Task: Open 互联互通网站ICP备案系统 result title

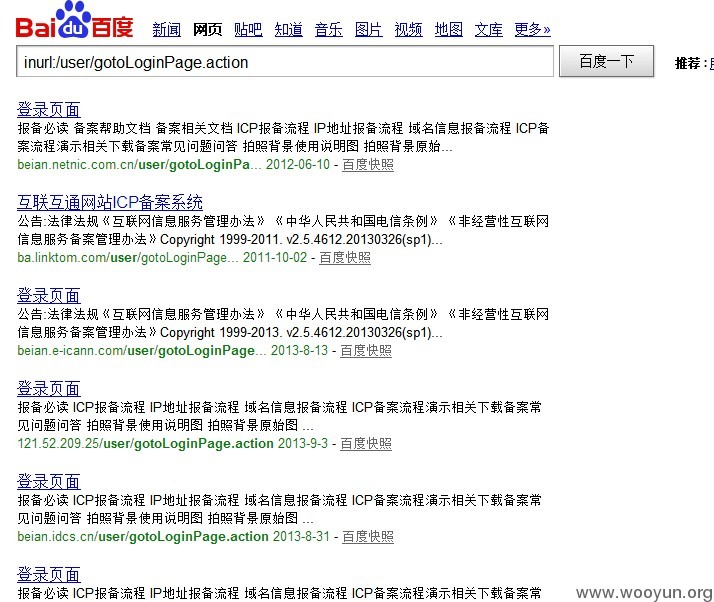Action: click(x=110, y=202)
